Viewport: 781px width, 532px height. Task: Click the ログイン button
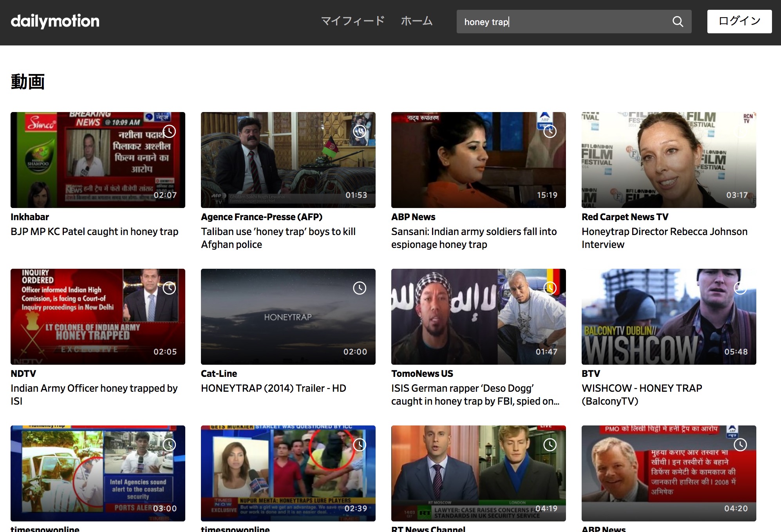739,22
